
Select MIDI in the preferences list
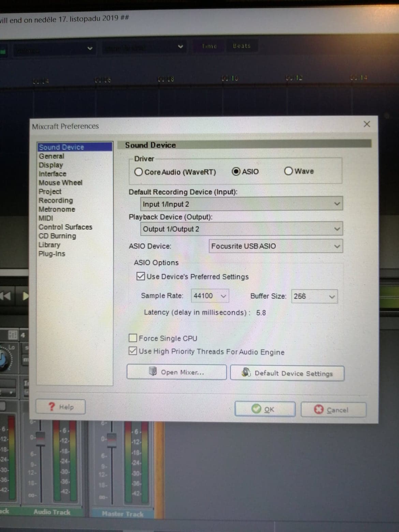pyautogui.click(x=46, y=218)
